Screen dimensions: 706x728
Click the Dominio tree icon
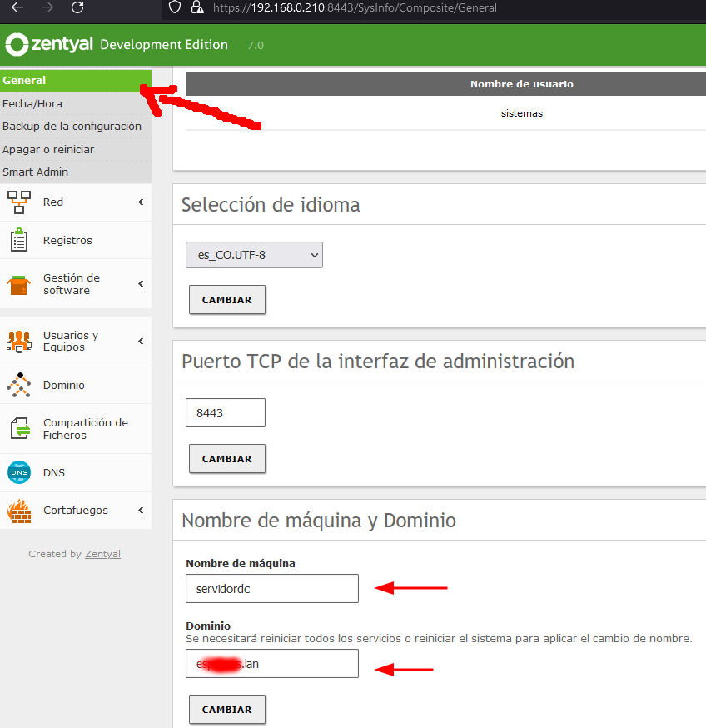pos(19,385)
